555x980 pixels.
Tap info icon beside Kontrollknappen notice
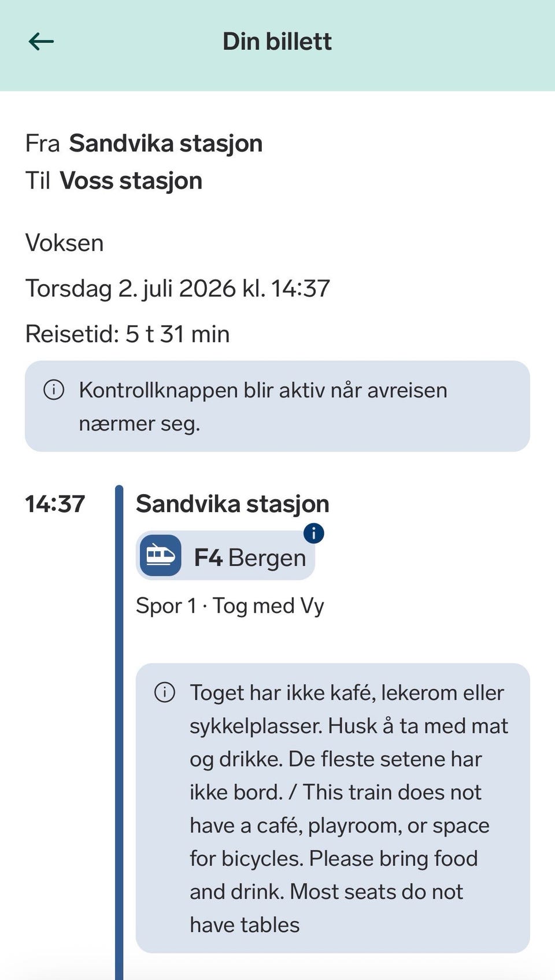[54, 389]
